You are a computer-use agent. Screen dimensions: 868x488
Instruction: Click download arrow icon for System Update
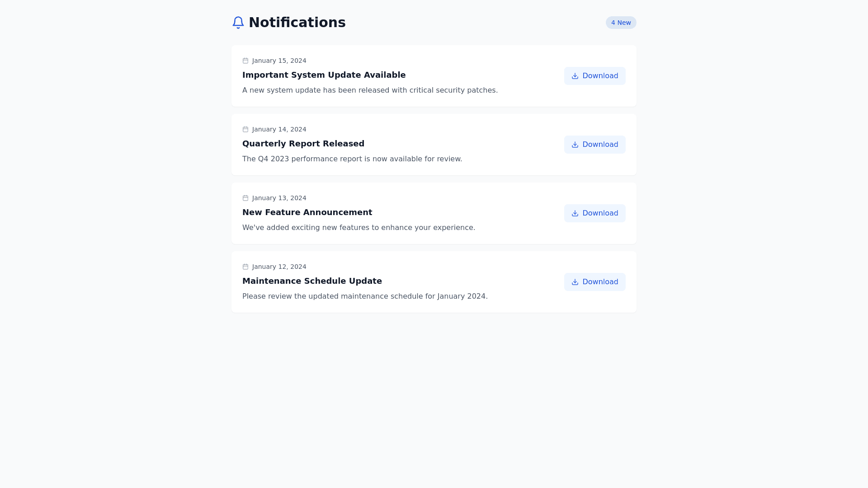[575, 76]
